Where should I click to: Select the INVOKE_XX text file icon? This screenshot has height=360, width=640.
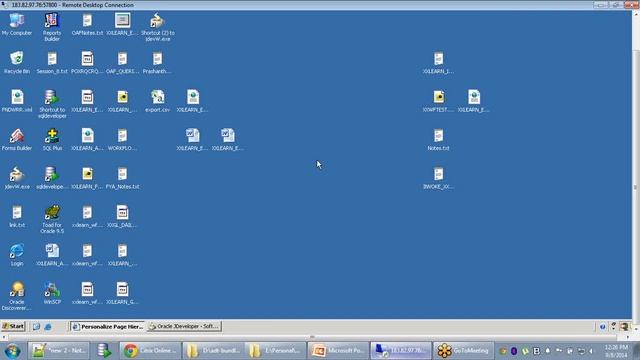438,178
